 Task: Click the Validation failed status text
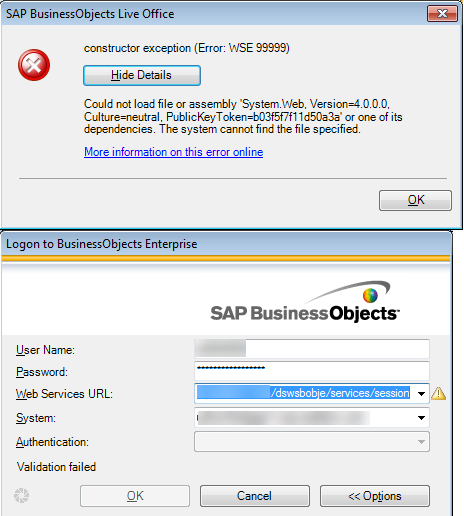[x=56, y=467]
